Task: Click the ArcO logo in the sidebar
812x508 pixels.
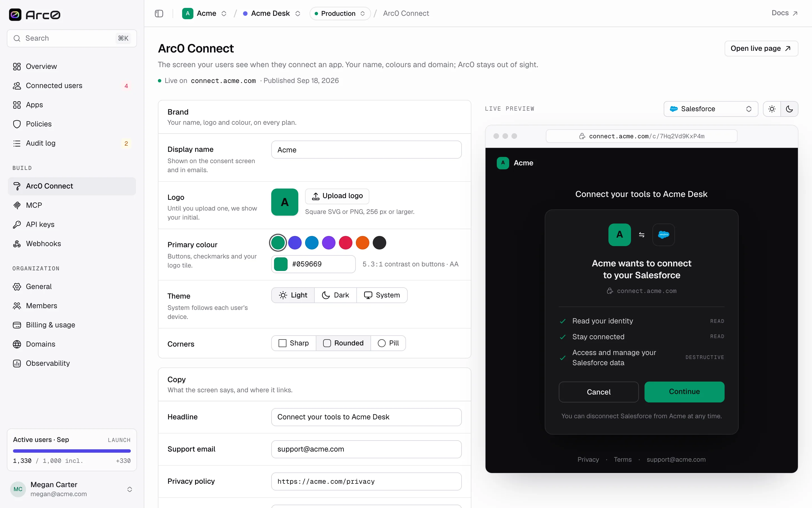Action: pyautogui.click(x=35, y=14)
